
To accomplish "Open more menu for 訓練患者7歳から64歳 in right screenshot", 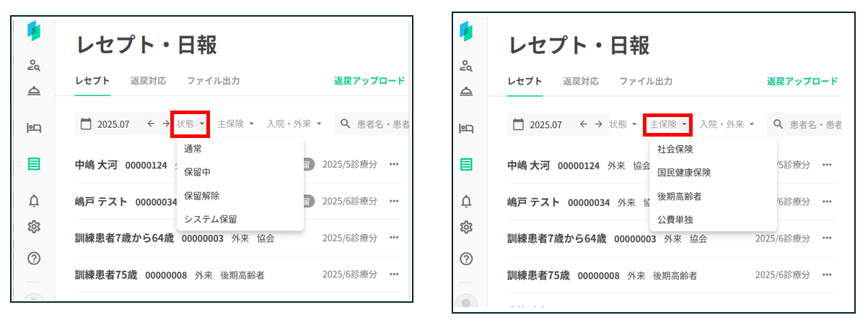I will (827, 238).
